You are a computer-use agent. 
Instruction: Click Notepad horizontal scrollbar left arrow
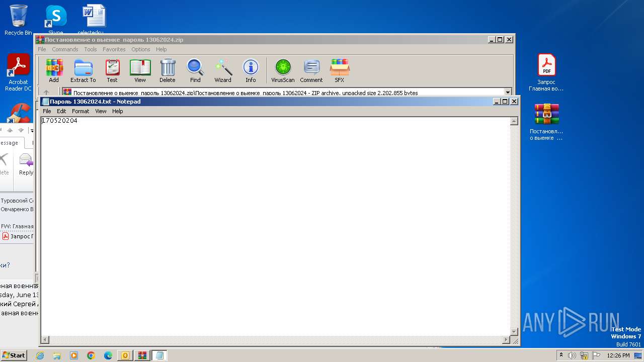45,340
